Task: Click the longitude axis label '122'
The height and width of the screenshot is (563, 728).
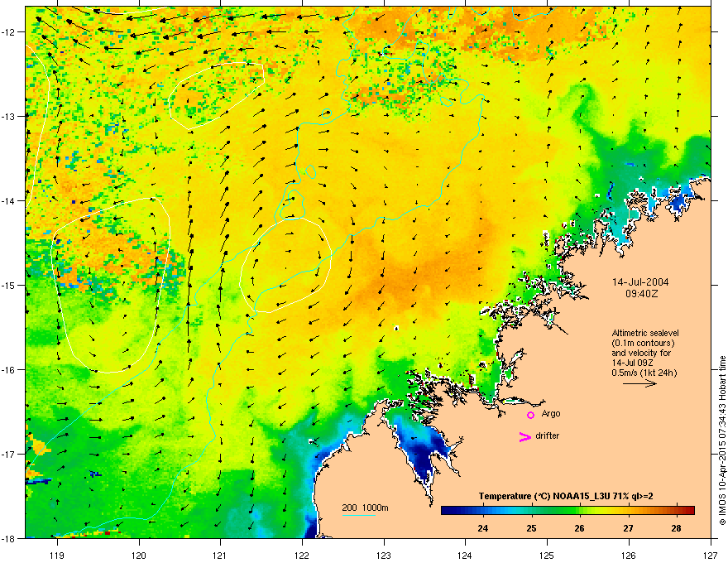Action: 302,555
